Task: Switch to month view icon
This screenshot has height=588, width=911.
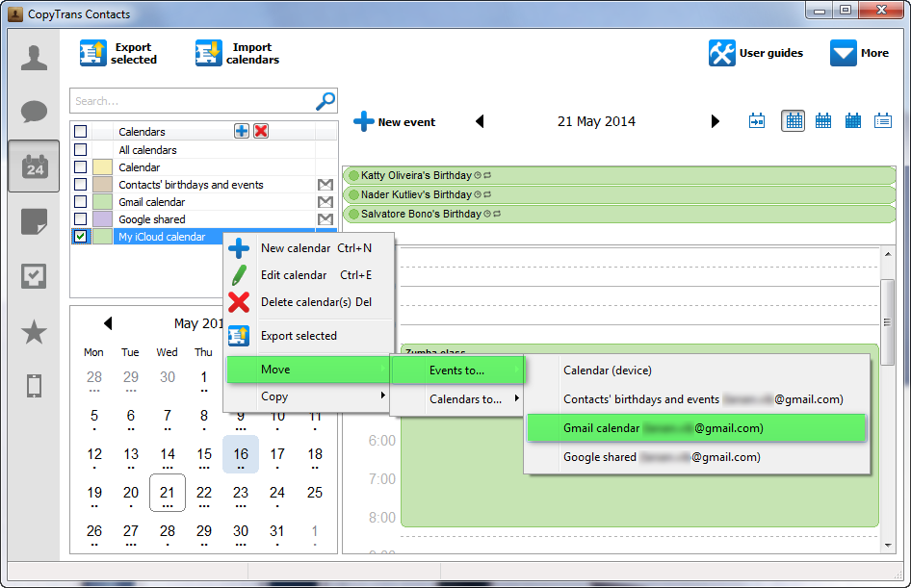Action: click(x=853, y=121)
